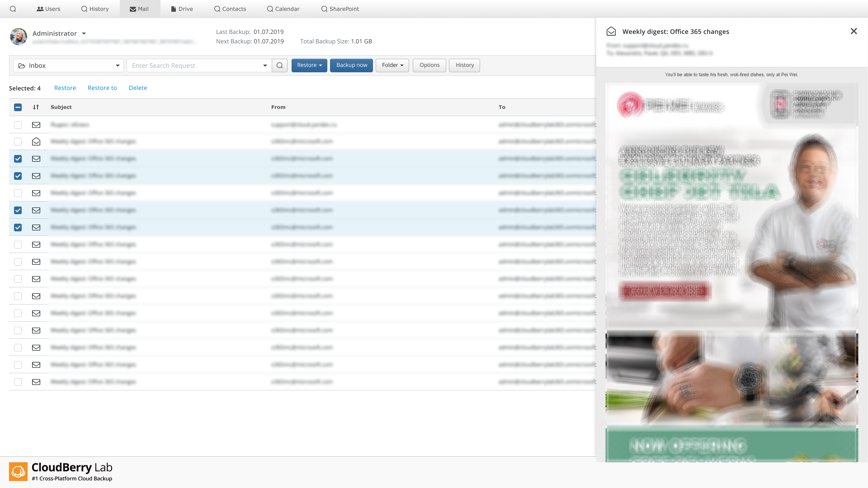
Task: Click the Enter Search Request field
Action: [x=194, y=66]
